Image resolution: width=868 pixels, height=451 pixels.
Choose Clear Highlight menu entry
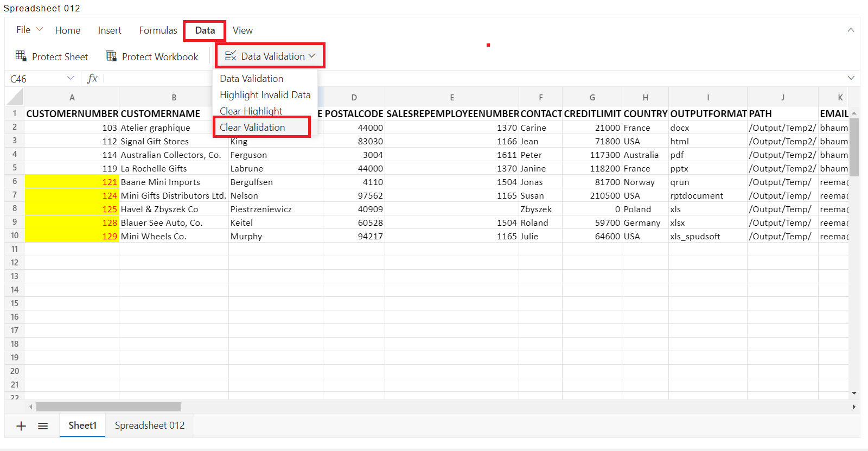click(x=251, y=111)
